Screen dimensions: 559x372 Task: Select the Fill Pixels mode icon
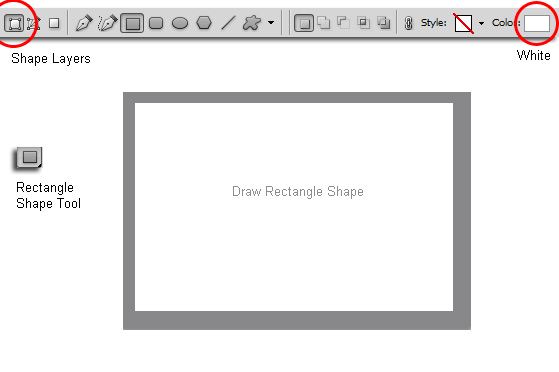click(54, 23)
